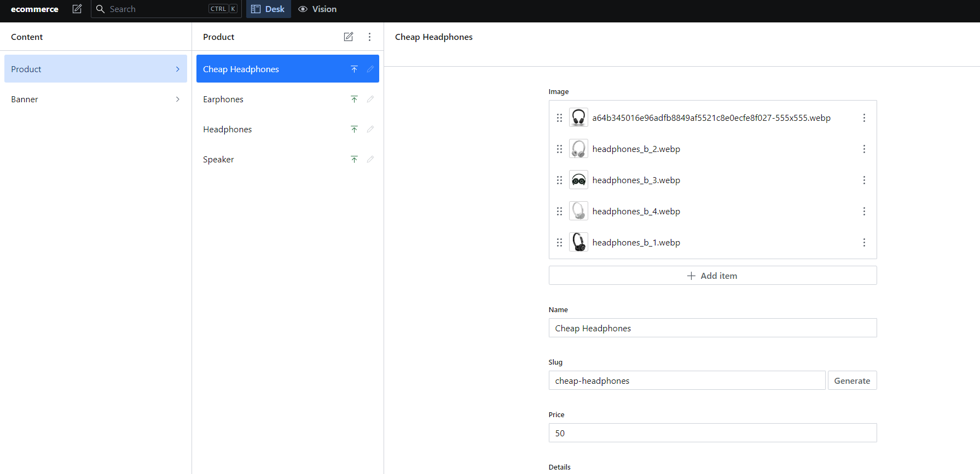Click publish arrow icon on Headphones row

point(355,129)
